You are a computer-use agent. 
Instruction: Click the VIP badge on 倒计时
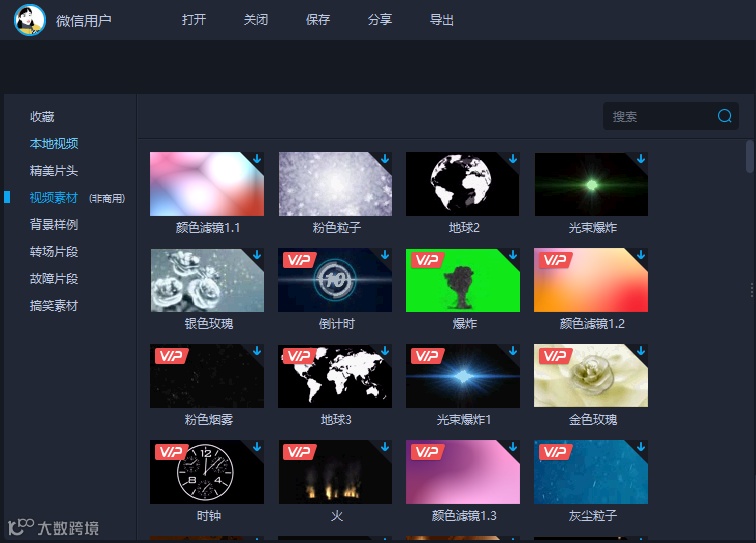299,260
